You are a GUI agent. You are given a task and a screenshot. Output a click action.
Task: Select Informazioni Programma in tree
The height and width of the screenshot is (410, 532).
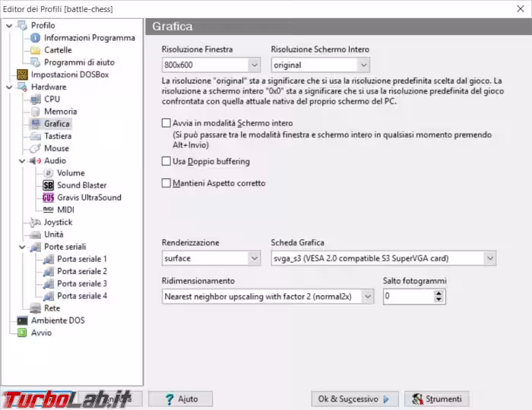[x=90, y=38]
